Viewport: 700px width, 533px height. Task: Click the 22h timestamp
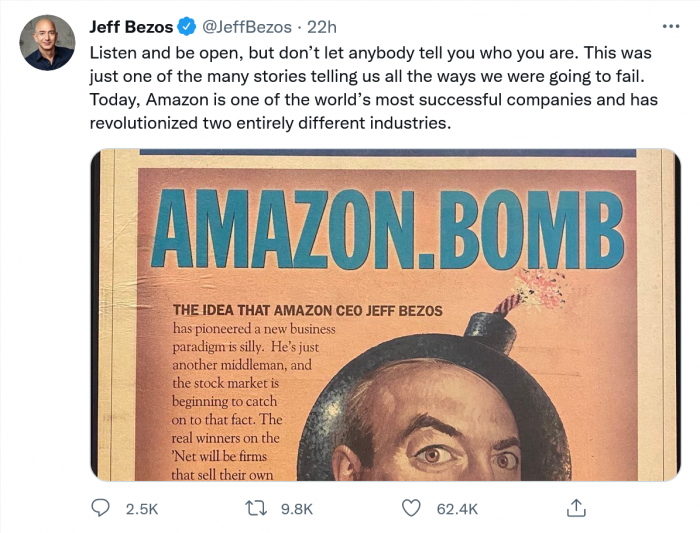(x=321, y=27)
